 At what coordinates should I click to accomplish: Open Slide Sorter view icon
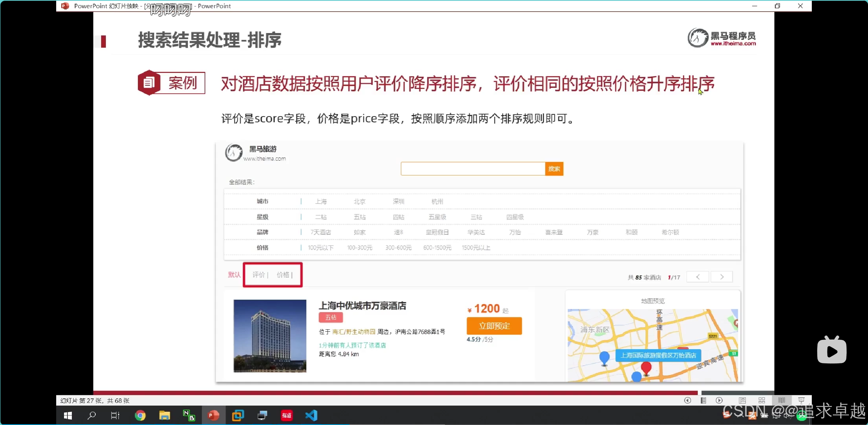pyautogui.click(x=762, y=400)
